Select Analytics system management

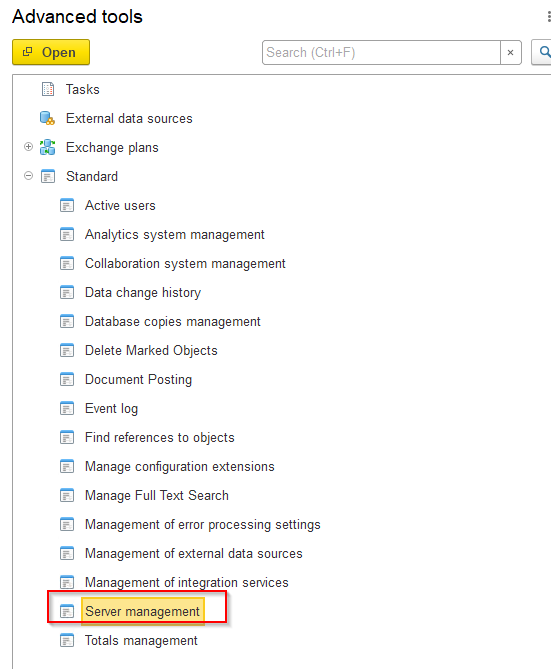pyautogui.click(x=175, y=234)
